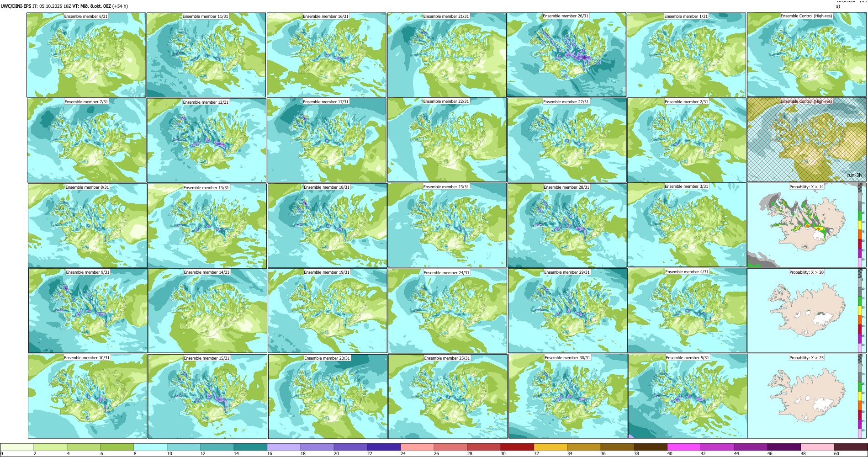Open the Ensemble member 24/31 wind map

coord(447,311)
